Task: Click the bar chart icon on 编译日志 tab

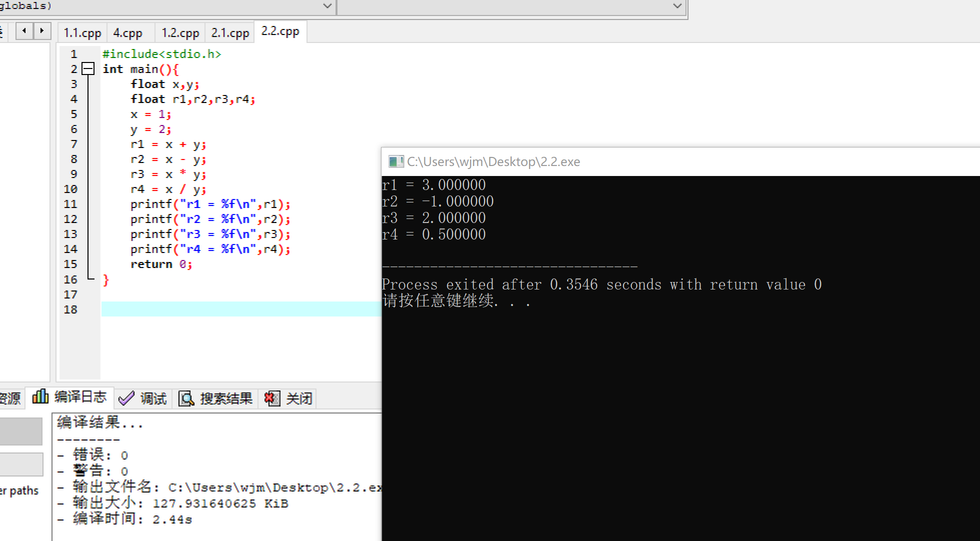Action: (x=40, y=397)
